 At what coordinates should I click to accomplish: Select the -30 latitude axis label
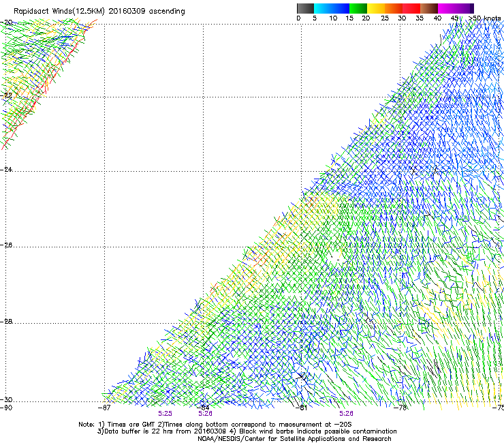(6, 400)
